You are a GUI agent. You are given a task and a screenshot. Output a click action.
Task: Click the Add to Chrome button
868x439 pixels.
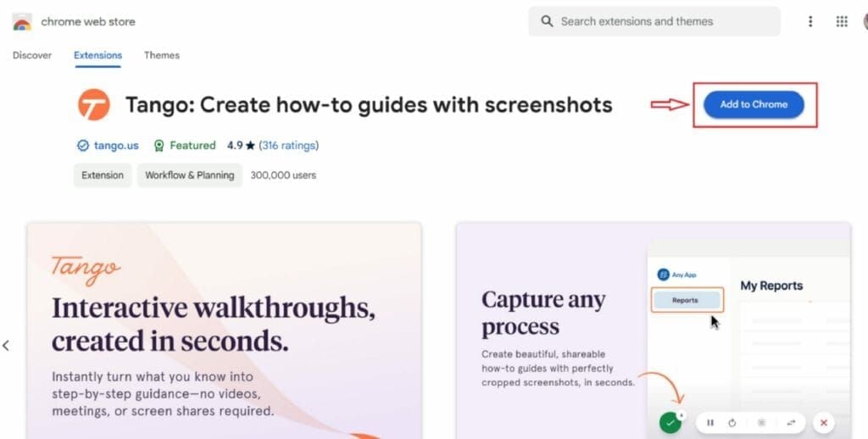point(754,104)
